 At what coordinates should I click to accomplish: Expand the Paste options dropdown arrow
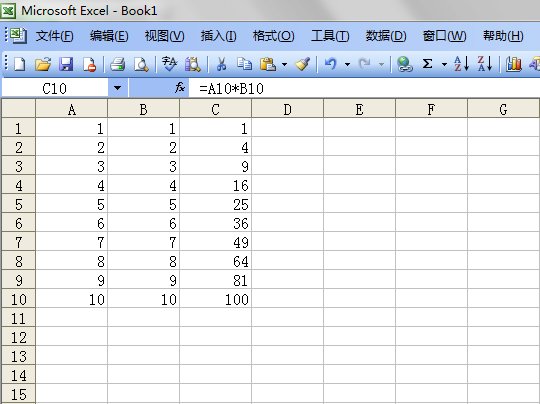click(284, 64)
